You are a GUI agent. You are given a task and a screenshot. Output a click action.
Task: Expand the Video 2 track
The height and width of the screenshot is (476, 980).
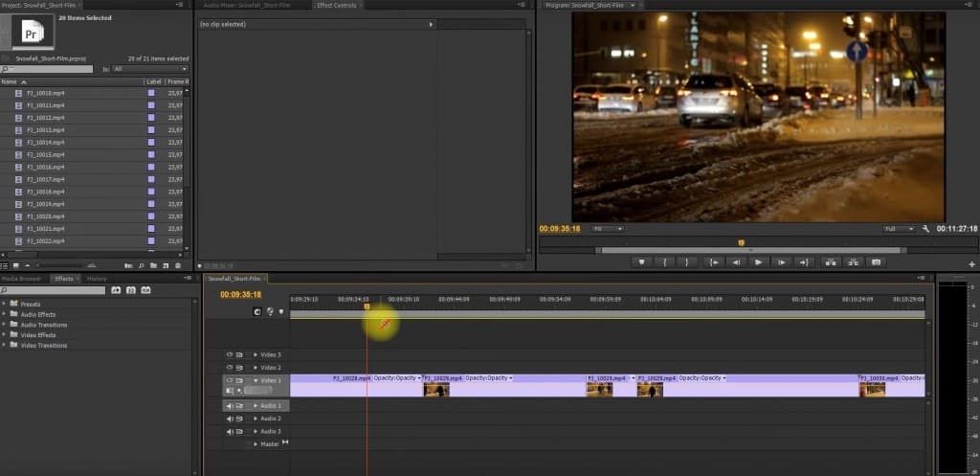tap(255, 367)
